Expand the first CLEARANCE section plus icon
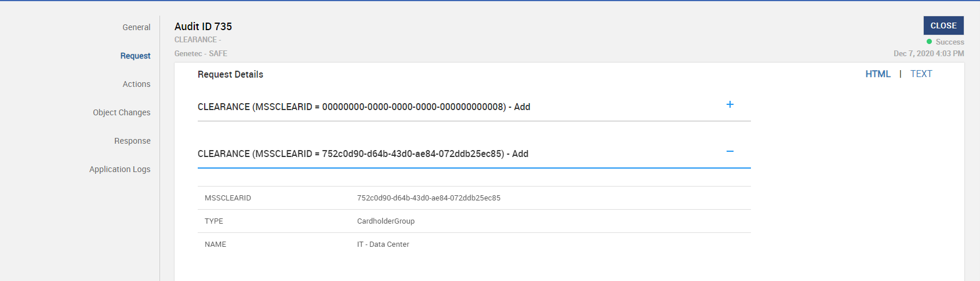Viewport: 980px width, 281px height. [x=729, y=104]
